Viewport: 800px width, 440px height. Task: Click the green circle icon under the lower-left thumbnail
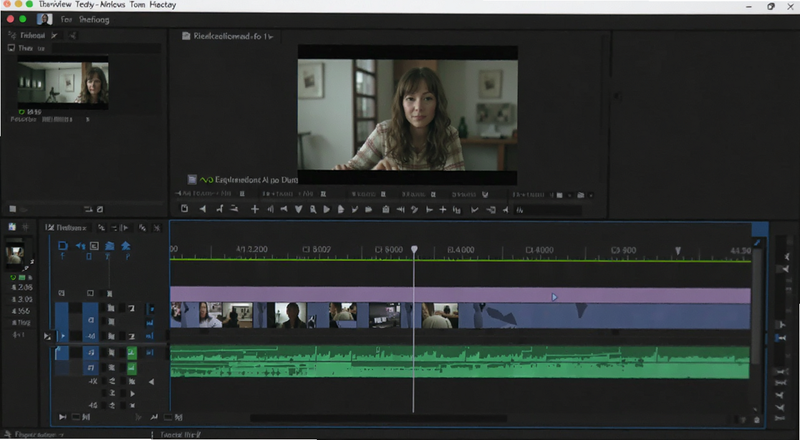(x=13, y=277)
